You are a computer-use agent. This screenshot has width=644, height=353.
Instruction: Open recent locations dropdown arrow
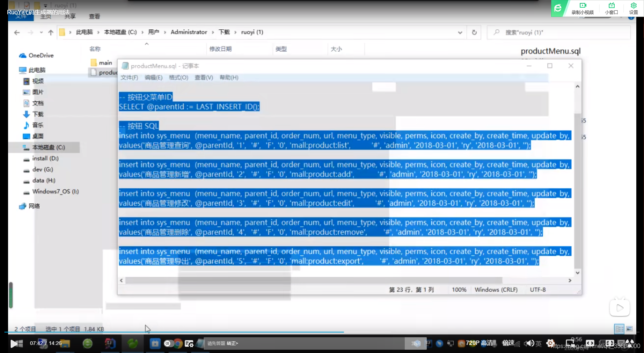pyautogui.click(x=41, y=32)
